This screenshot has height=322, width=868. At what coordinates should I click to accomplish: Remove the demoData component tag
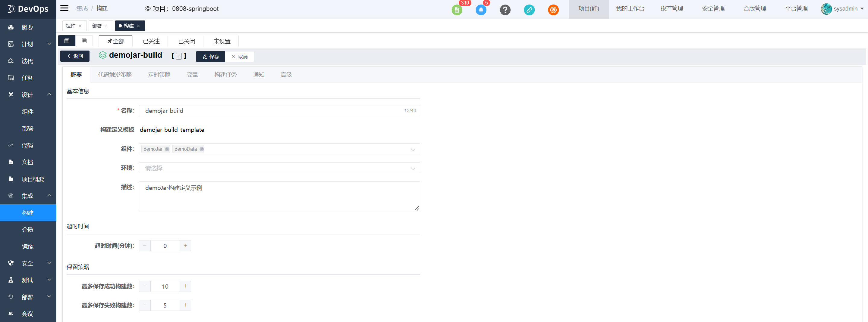tap(202, 149)
